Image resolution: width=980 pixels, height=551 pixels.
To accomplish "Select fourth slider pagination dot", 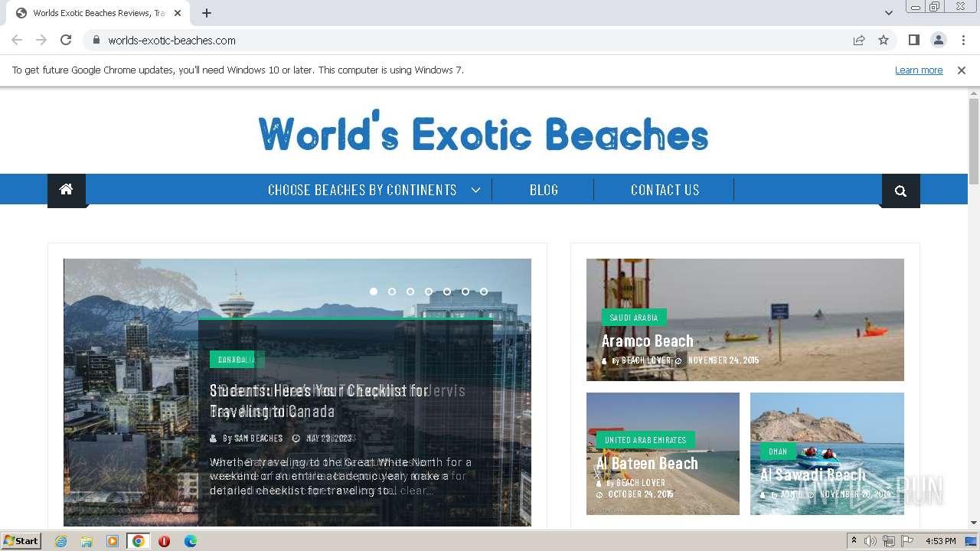I will (x=429, y=292).
